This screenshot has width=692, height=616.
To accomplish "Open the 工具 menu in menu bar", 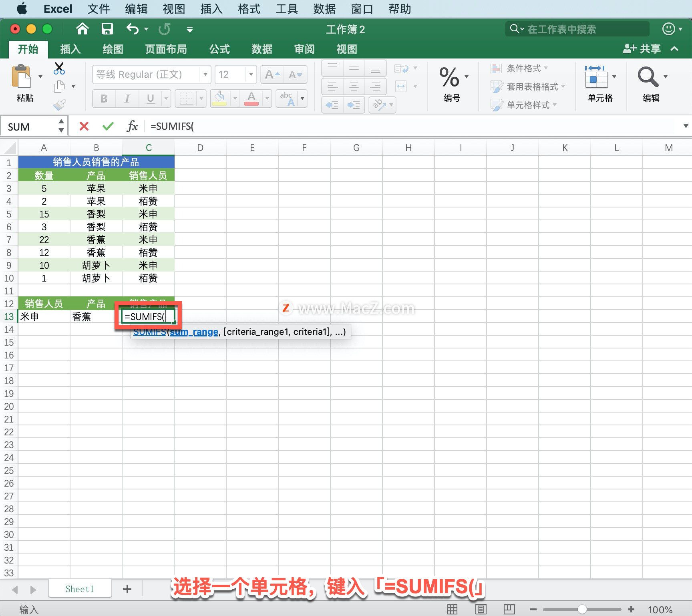I will 287,9.
